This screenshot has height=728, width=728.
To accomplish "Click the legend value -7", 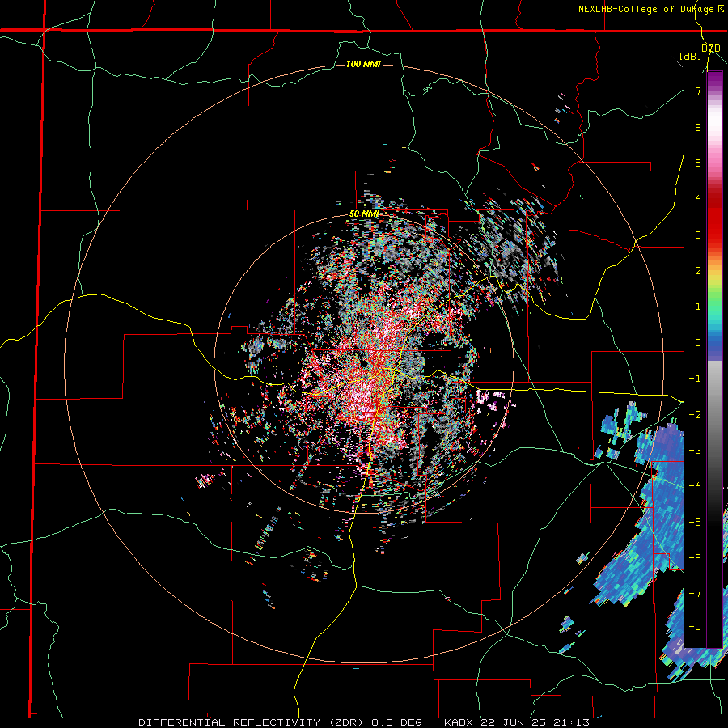I will [695, 594].
